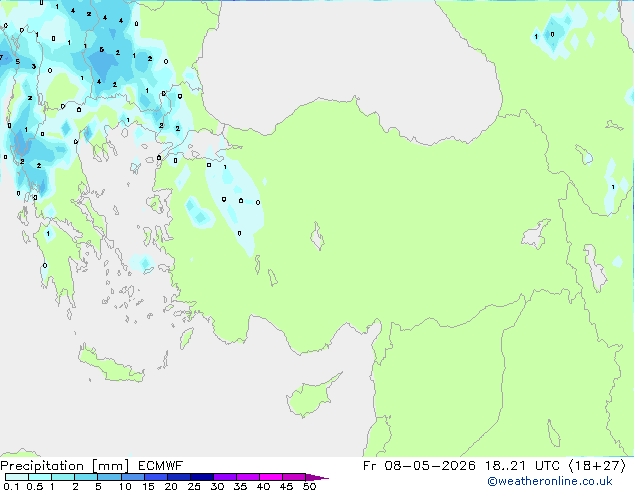This screenshot has height=490, width=634.
Task: Click the magenta 40–45 mm legend swatch
Action: pyautogui.click(x=271, y=477)
